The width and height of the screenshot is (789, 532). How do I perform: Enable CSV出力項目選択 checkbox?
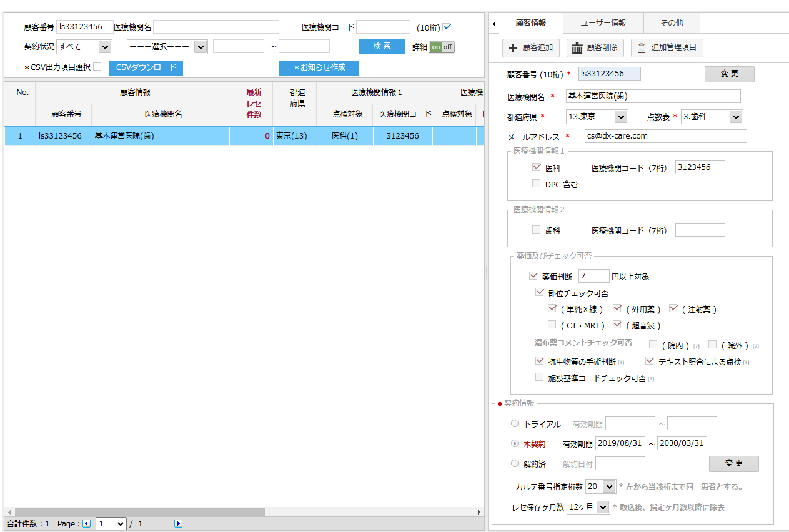click(97, 66)
